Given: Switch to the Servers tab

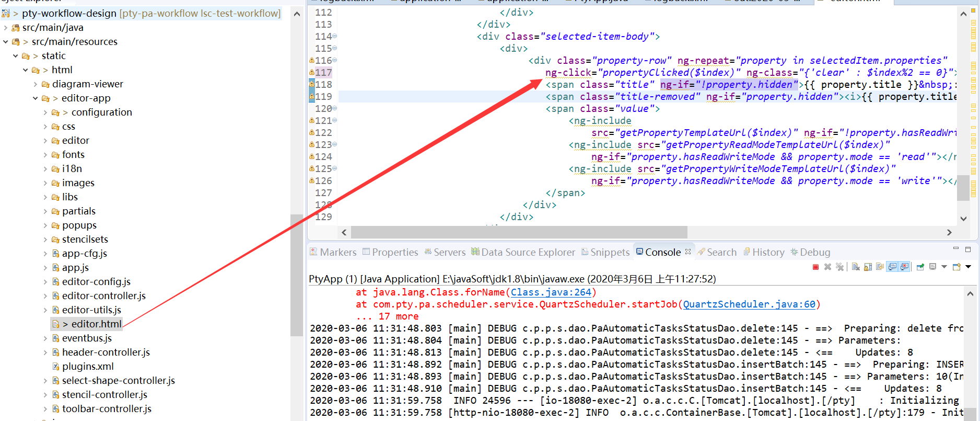Looking at the screenshot, I should coord(445,252).
